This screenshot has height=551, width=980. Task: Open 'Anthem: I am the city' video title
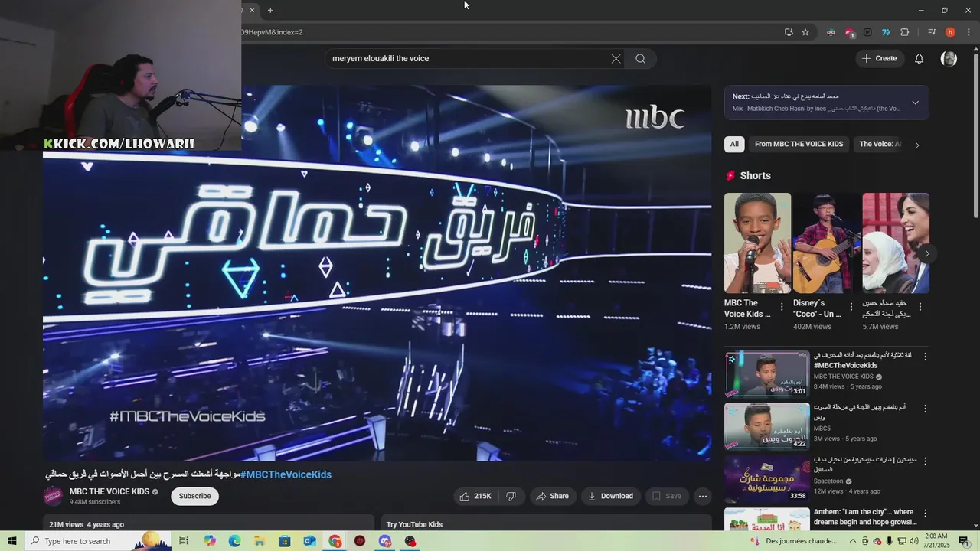pyautogui.click(x=865, y=517)
